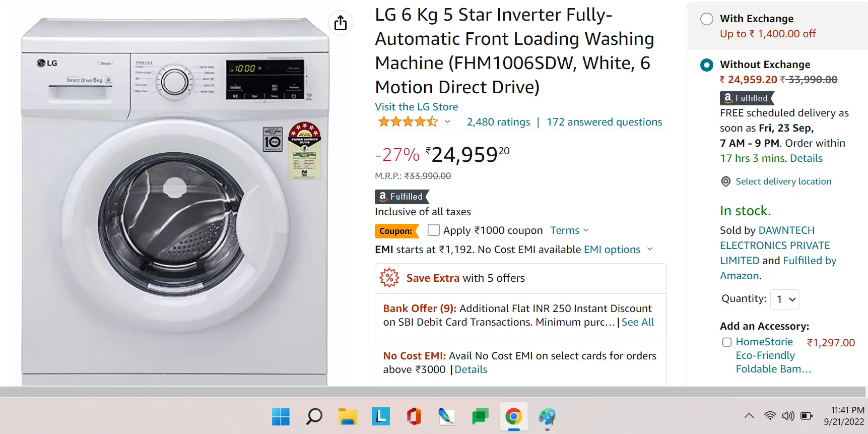This screenshot has height=434, width=868.
Task: Check the HomeStorie accessory checkbox
Action: click(x=727, y=342)
